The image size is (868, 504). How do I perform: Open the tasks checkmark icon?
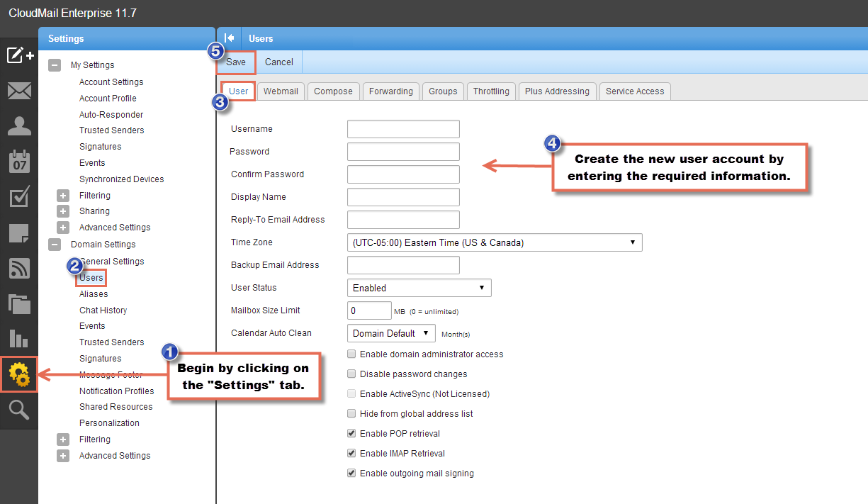click(19, 198)
